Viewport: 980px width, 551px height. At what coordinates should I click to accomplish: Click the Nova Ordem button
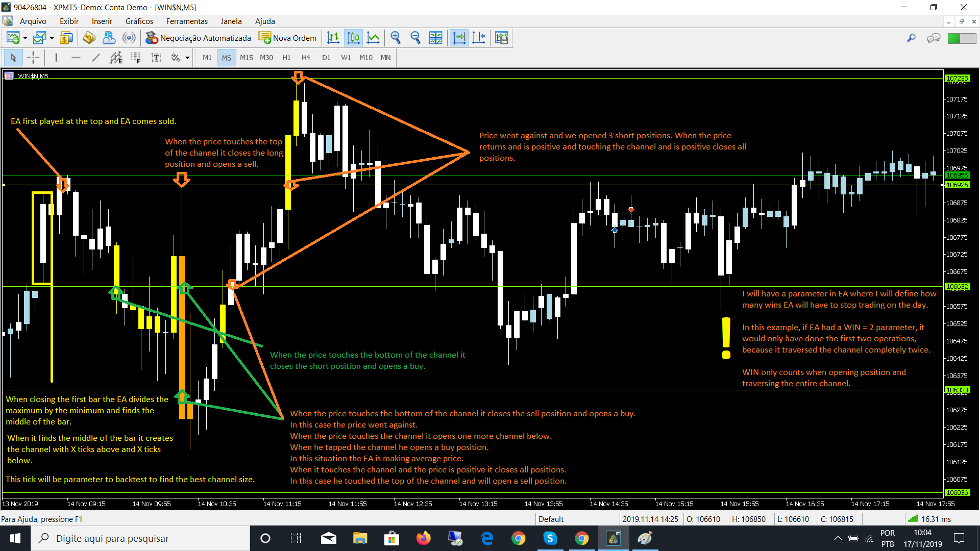(x=287, y=38)
